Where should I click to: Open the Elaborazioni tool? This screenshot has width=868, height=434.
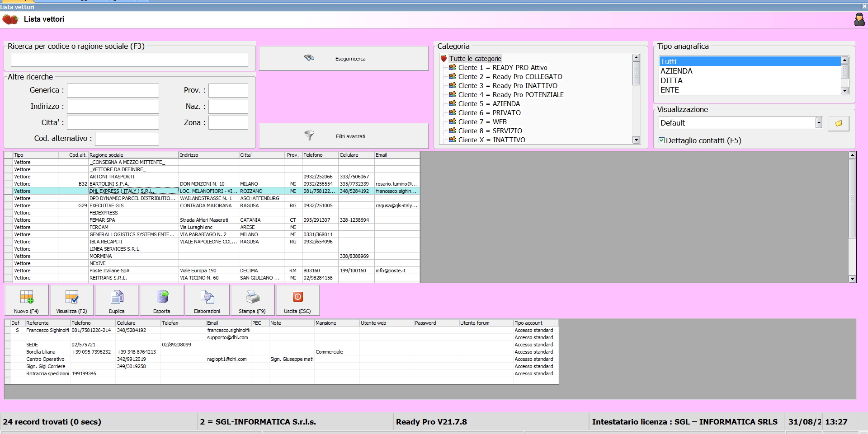coord(208,300)
